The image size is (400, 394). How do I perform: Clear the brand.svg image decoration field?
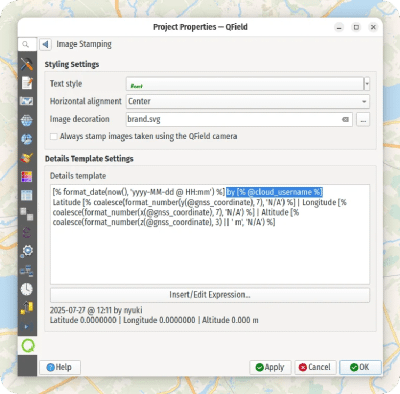point(346,119)
